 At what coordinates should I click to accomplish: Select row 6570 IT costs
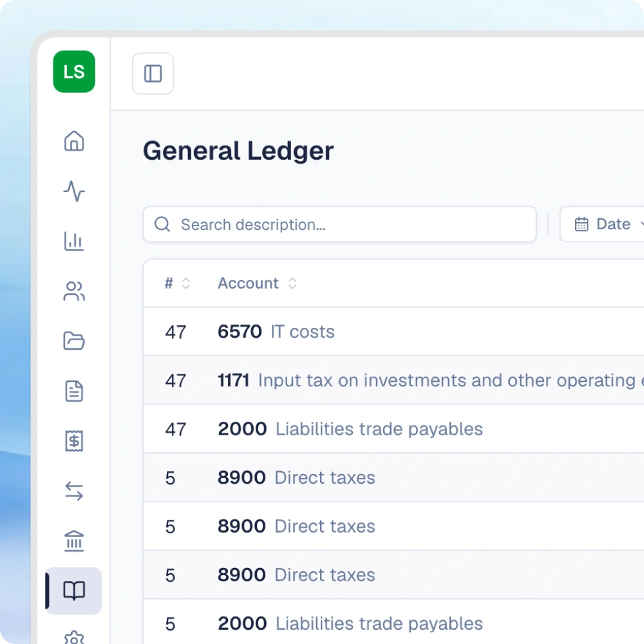point(393,332)
